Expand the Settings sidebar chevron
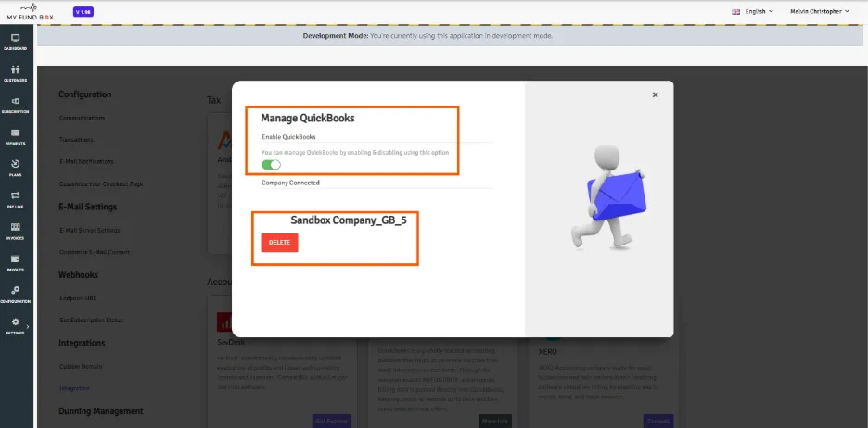 [x=28, y=326]
